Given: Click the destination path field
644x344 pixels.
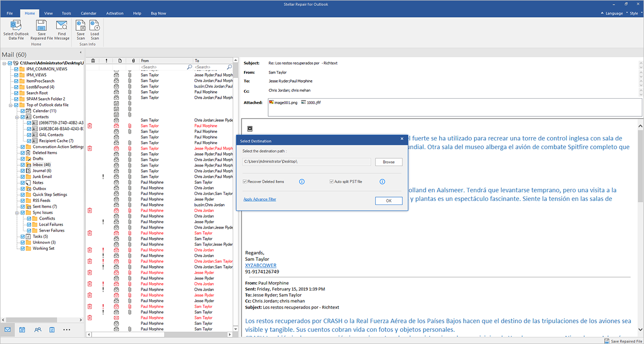Looking at the screenshot, I should [306, 162].
